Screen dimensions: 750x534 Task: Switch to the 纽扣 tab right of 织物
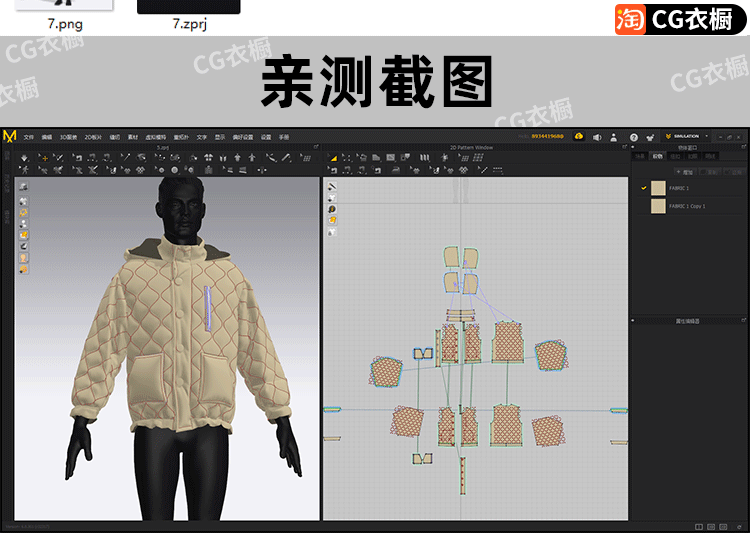675,156
